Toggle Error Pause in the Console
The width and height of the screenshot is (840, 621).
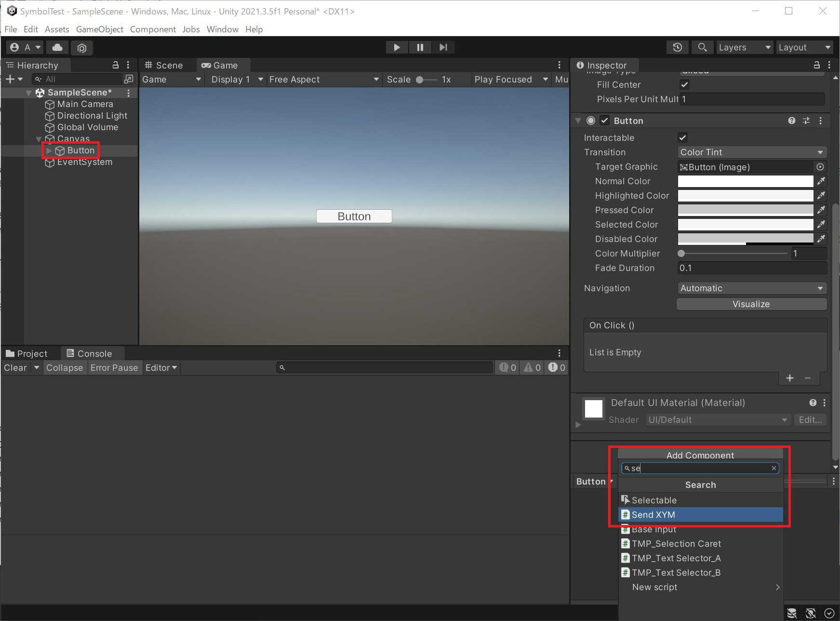[114, 367]
